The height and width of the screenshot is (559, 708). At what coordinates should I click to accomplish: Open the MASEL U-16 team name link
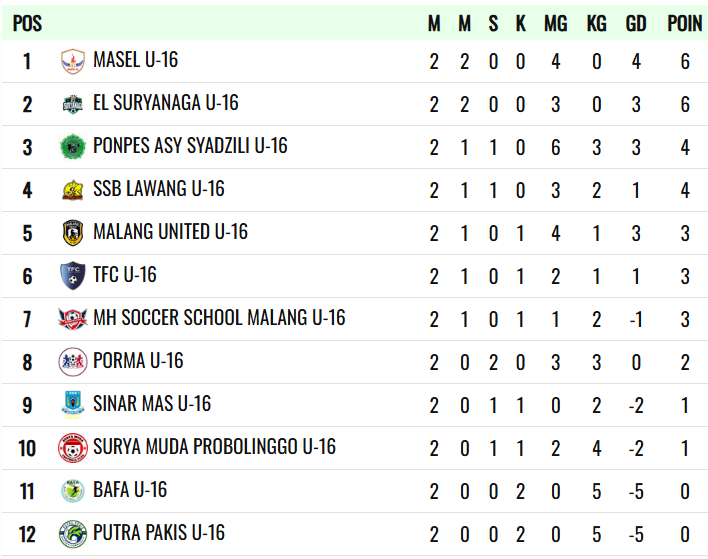135,60
